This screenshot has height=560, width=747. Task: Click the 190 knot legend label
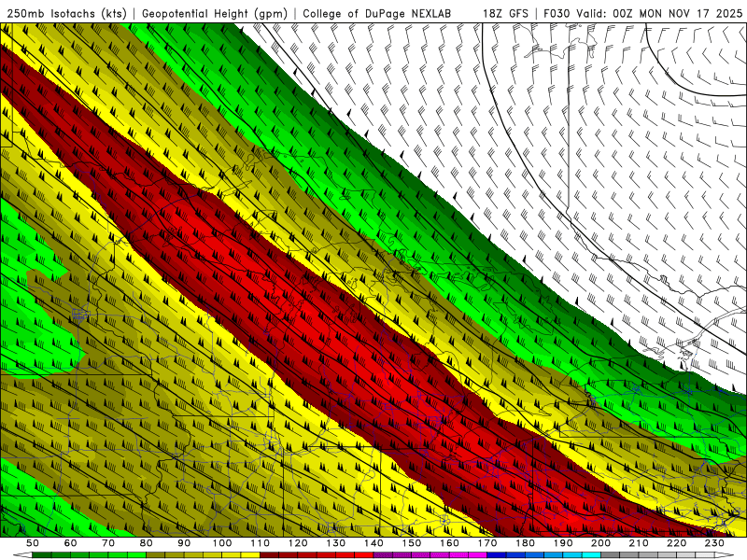click(563, 543)
